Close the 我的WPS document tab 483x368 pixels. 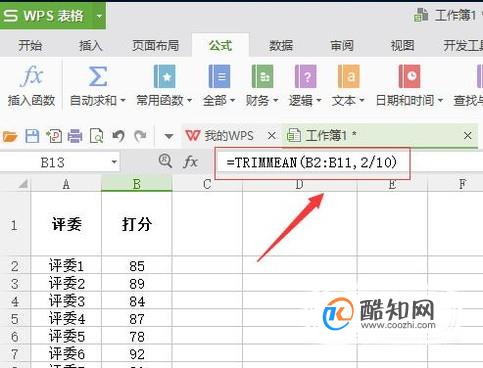272,136
